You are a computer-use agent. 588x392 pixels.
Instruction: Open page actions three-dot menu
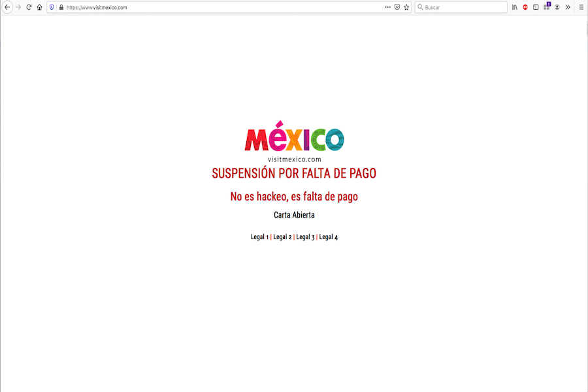pyautogui.click(x=387, y=7)
